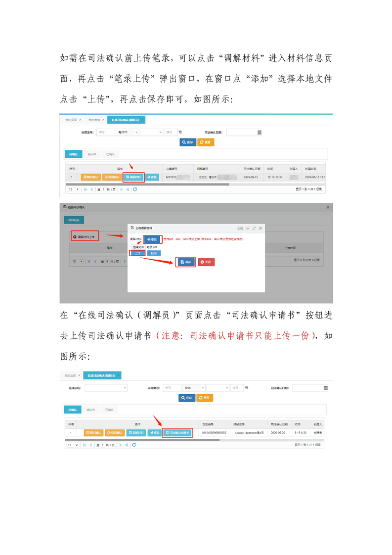
Task: Open the calendar icon in bottom screenshot date field
Action: [x=325, y=388]
